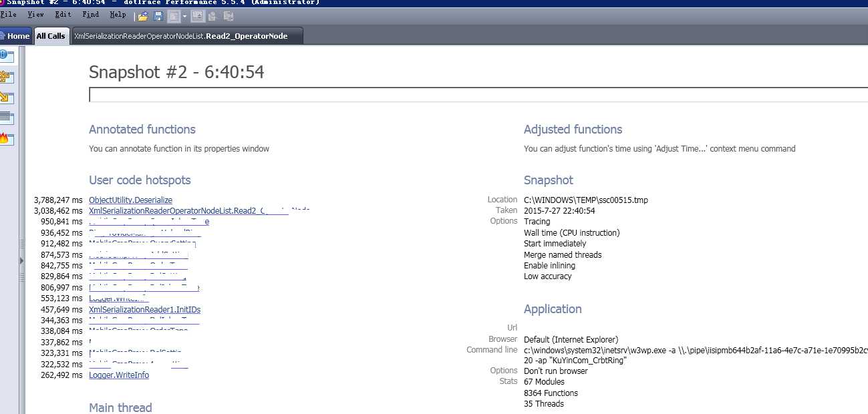868x414 pixels.
Task: Click the plain list sidebar icon
Action: click(x=6, y=118)
